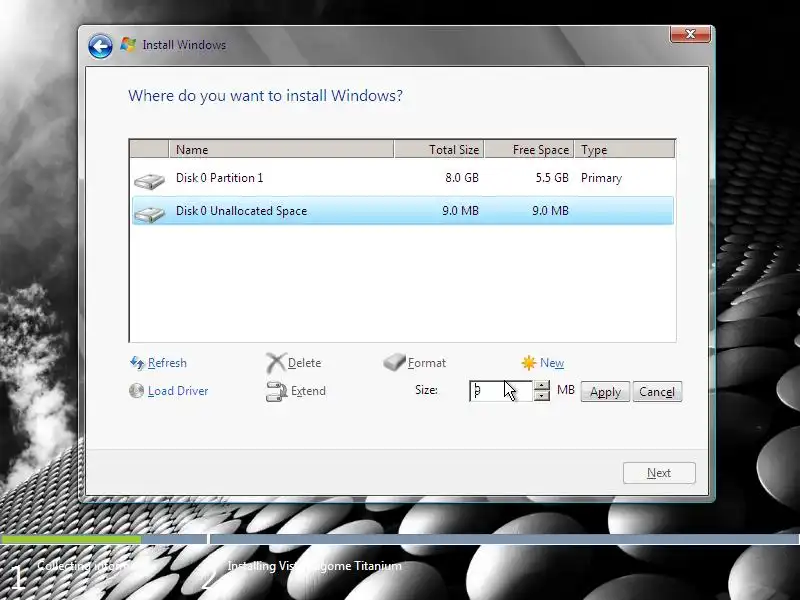Select the Disk 0 Partition 1 row

[x=403, y=178]
